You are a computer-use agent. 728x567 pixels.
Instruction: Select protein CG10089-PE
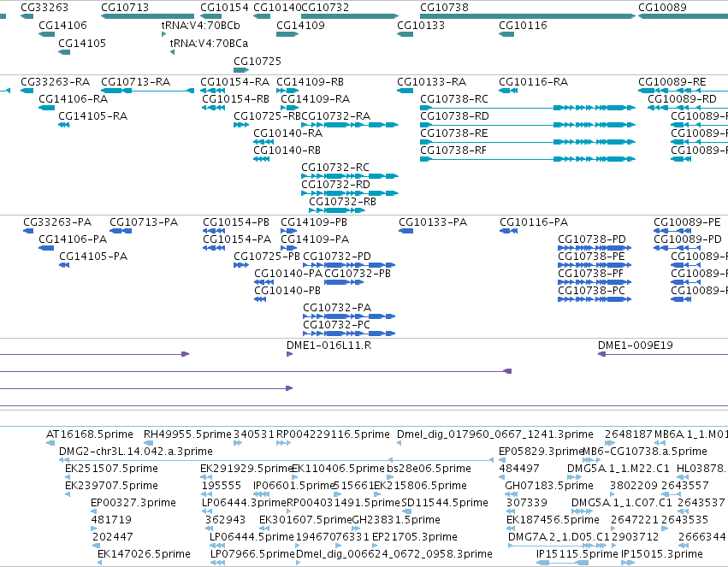click(x=687, y=222)
